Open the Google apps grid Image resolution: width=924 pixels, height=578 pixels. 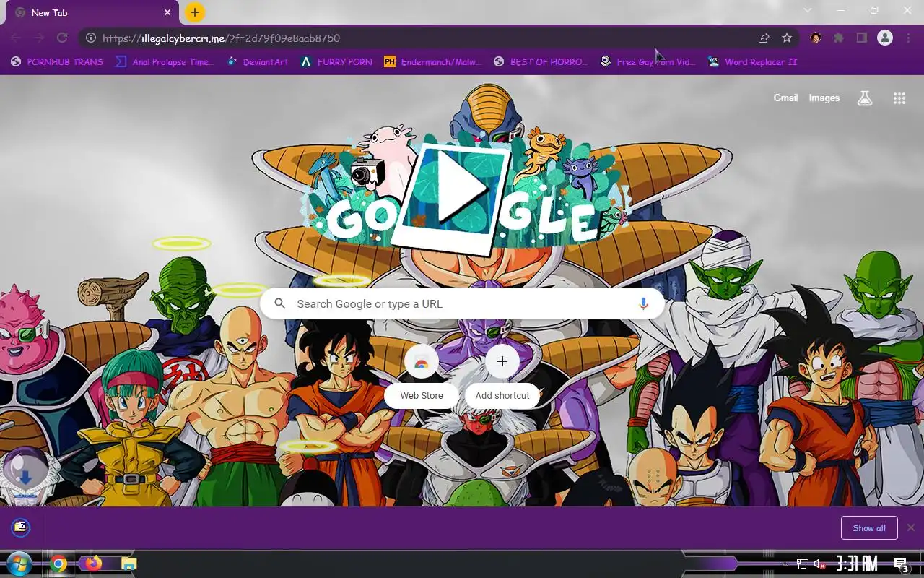click(x=899, y=98)
